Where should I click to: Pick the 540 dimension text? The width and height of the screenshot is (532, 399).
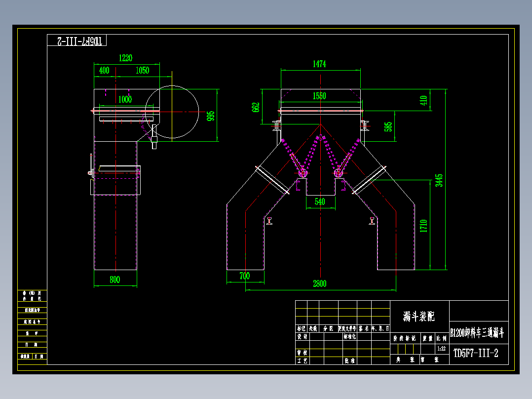[x=320, y=201]
